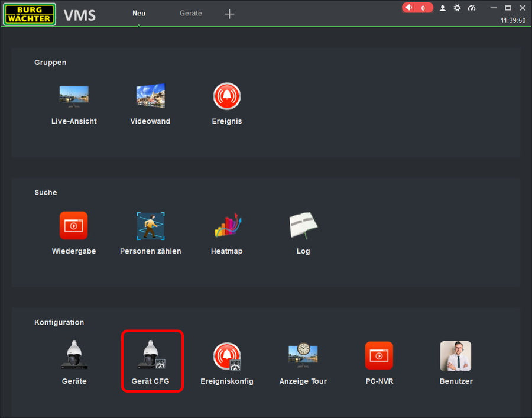This screenshot has height=418, width=532.
Task: Add a new tab with plus button
Action: point(230,14)
